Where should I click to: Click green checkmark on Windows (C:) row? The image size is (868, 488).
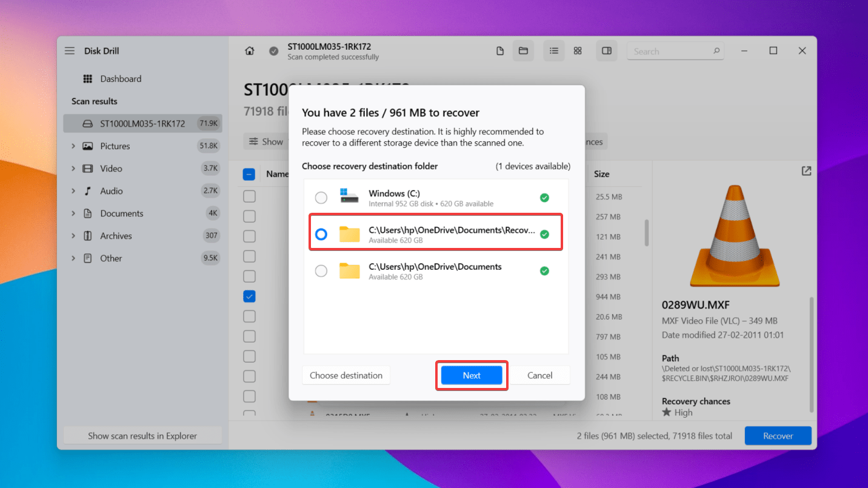click(544, 198)
